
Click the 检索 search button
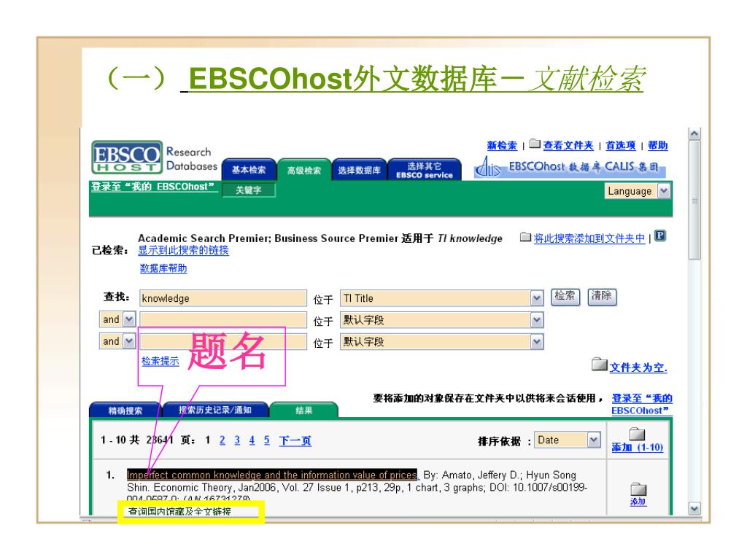click(565, 296)
